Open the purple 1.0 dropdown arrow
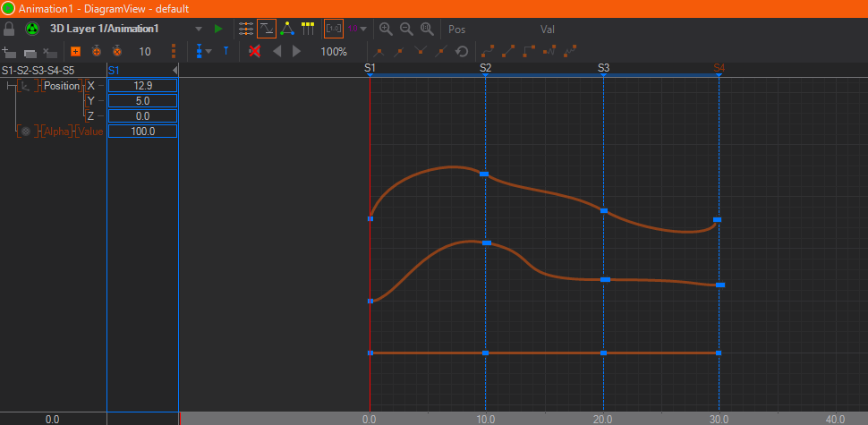The height and width of the screenshot is (425, 868). coord(362,29)
